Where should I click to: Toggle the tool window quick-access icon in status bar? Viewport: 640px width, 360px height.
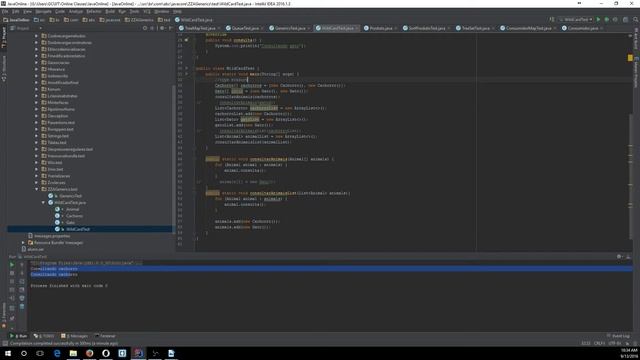[x=5, y=344]
